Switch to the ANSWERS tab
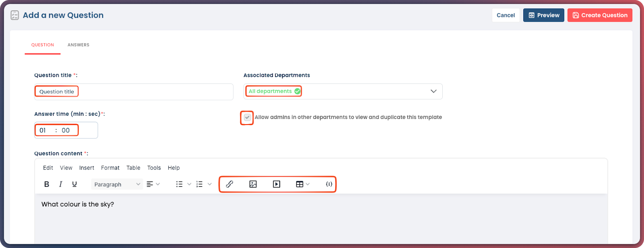 click(78, 45)
